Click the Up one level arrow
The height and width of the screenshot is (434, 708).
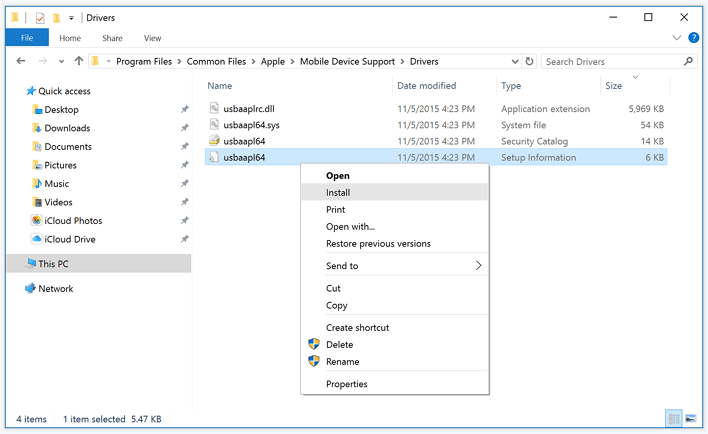[x=78, y=61]
